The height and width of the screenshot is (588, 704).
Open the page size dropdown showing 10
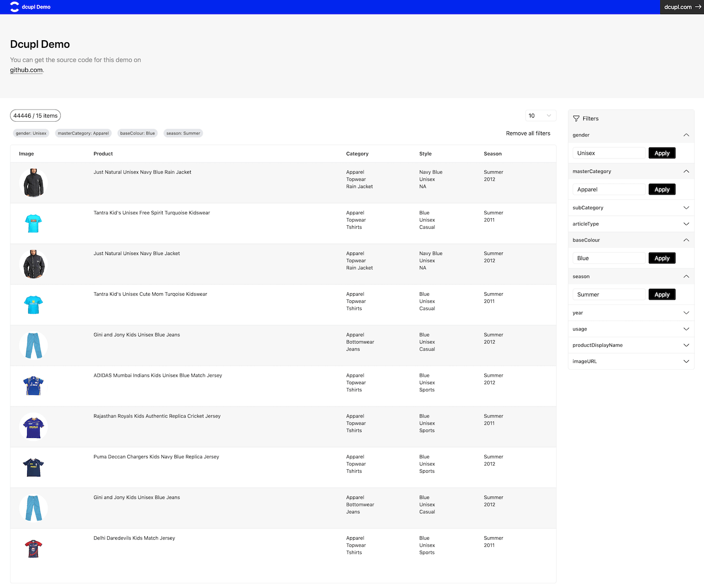point(541,116)
